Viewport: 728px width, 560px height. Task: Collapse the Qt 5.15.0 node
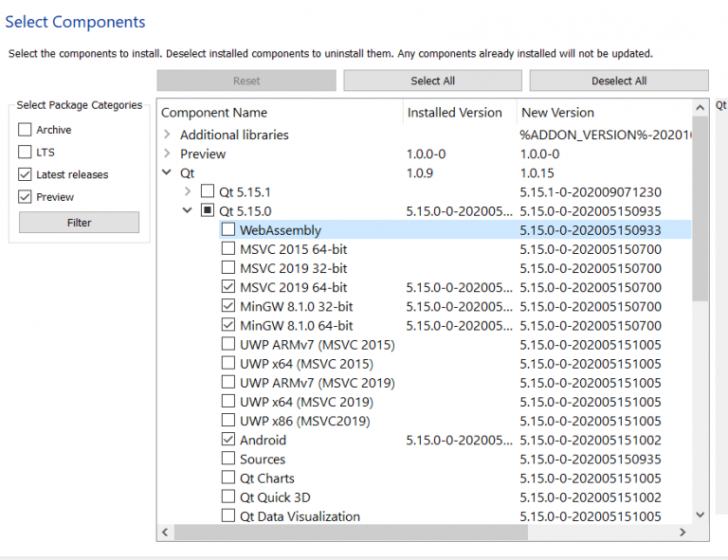(x=188, y=211)
